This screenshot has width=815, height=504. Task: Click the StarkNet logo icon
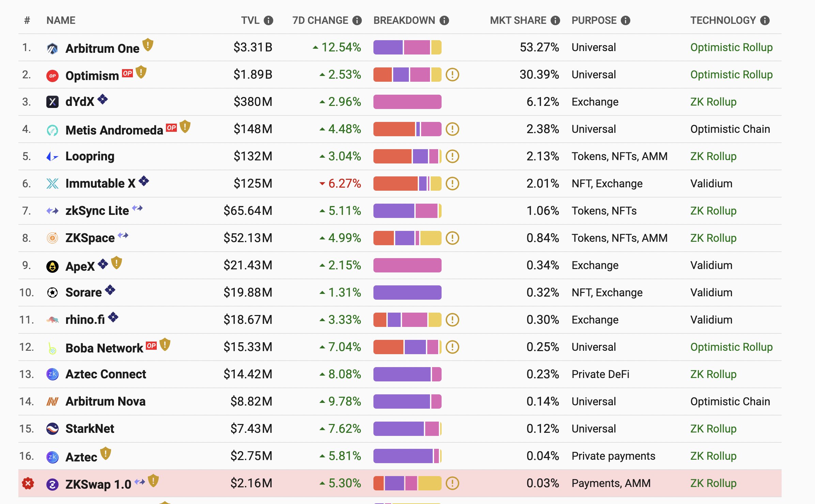pos(52,429)
